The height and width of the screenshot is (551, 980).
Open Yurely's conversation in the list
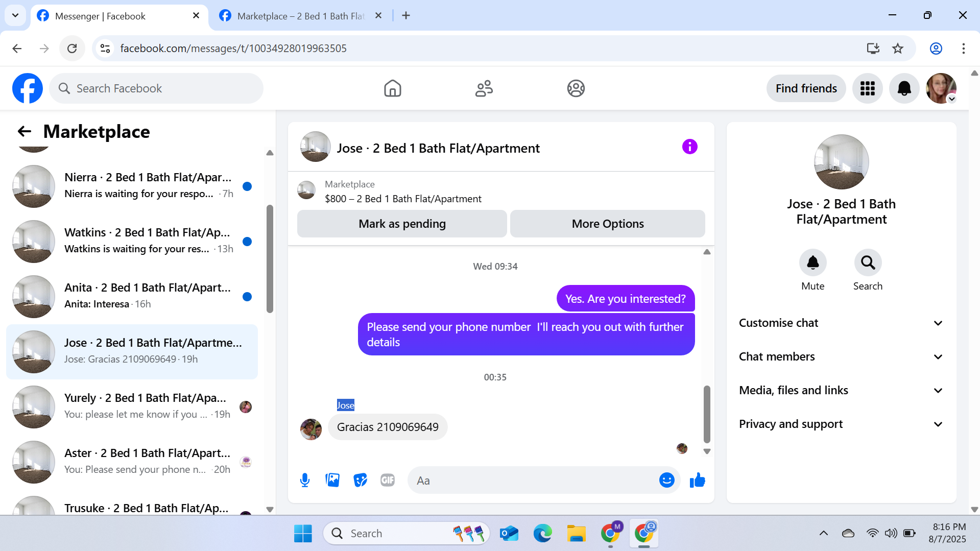point(132,406)
